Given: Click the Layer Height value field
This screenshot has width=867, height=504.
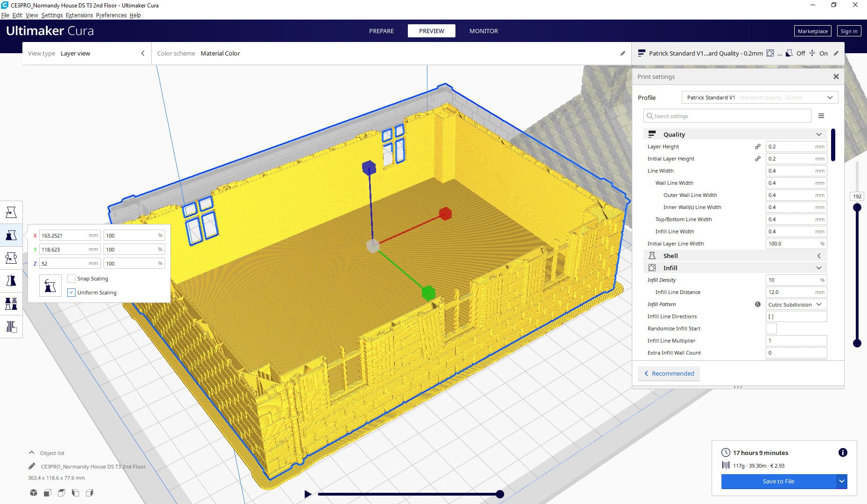Looking at the screenshot, I should [796, 147].
